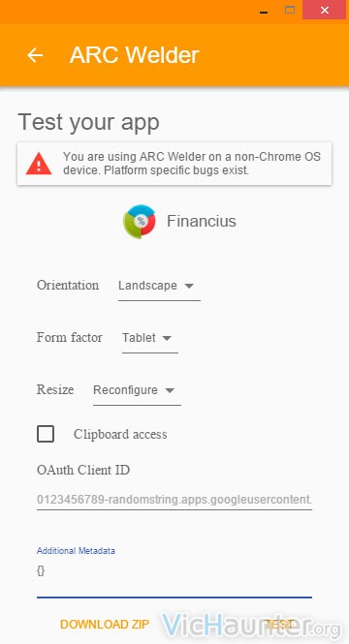Launch the app with TEST button
Image resolution: width=349 pixels, height=644 pixels.
[278, 625]
